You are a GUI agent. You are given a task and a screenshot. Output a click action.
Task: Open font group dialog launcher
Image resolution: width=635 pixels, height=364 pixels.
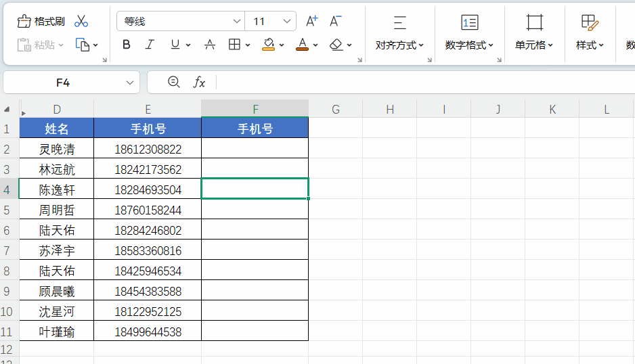coord(360,60)
